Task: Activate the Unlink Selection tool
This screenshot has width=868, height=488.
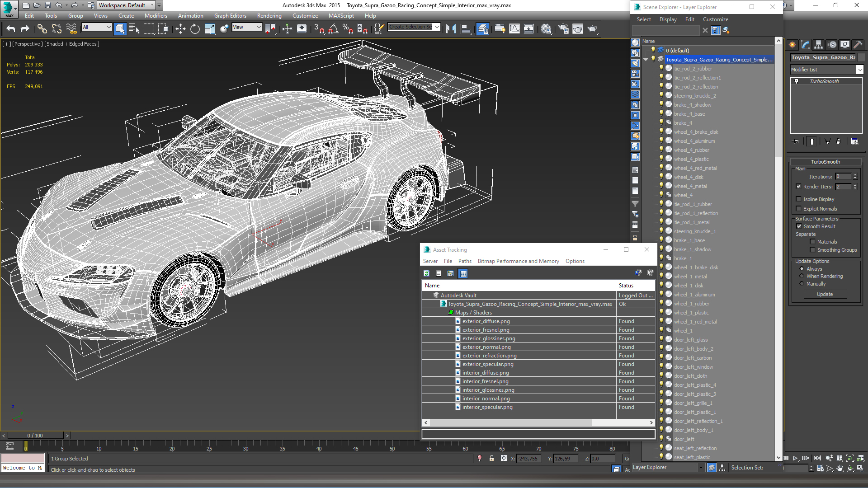Action: pyautogui.click(x=57, y=29)
